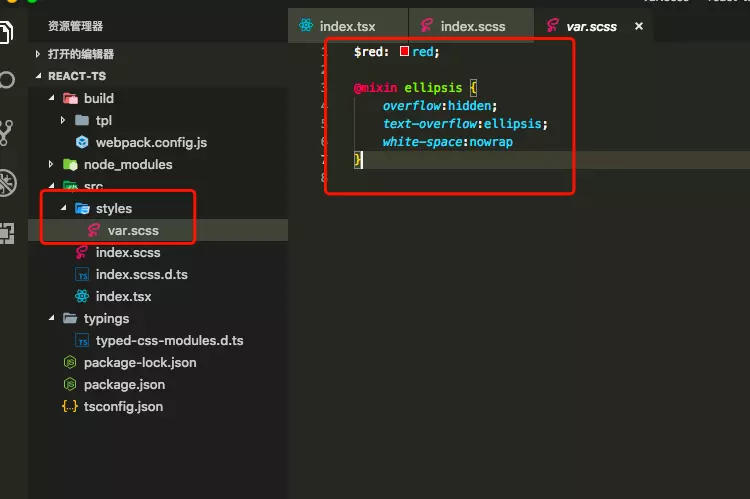Collapse the REACT-TS project section
Viewport: 750px width, 499px height.
click(38, 76)
